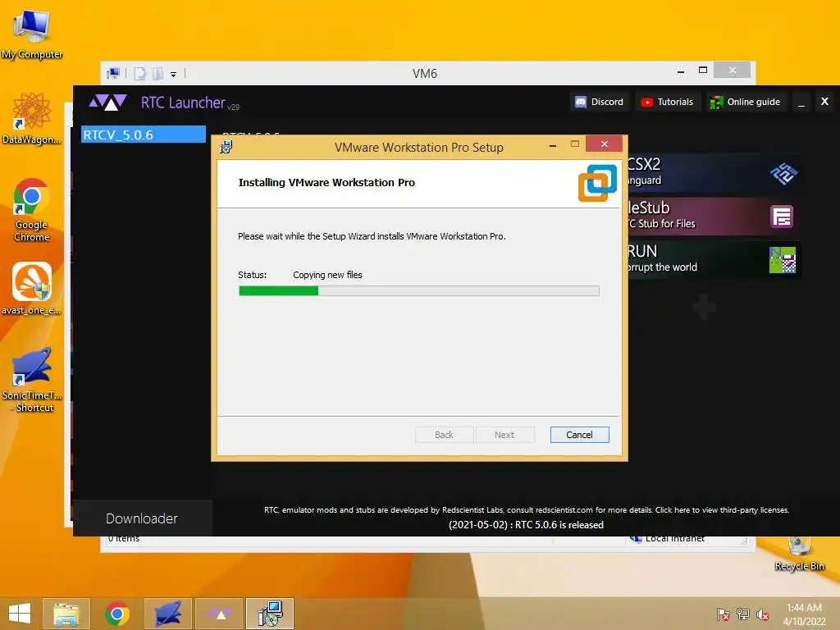Viewport: 840px width, 630px height.
Task: Click the Local intranet status in VM6 window
Action: pyautogui.click(x=668, y=538)
